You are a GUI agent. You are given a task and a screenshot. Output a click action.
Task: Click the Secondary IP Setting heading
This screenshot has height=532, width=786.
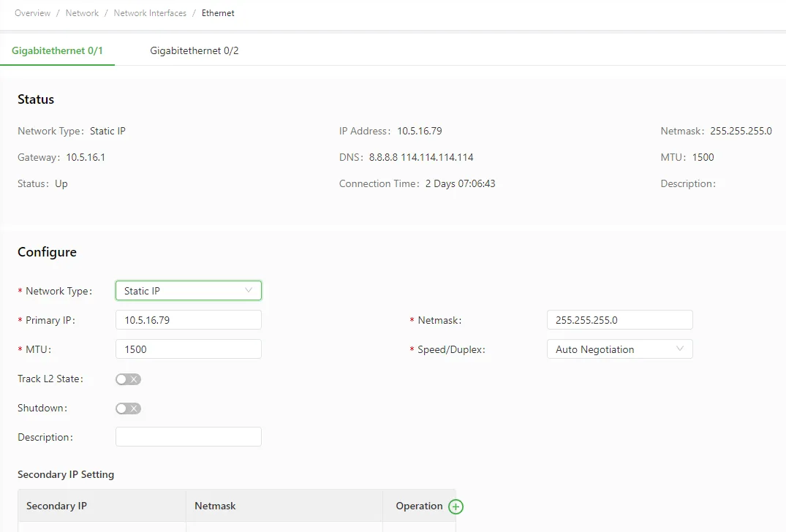[x=66, y=474]
